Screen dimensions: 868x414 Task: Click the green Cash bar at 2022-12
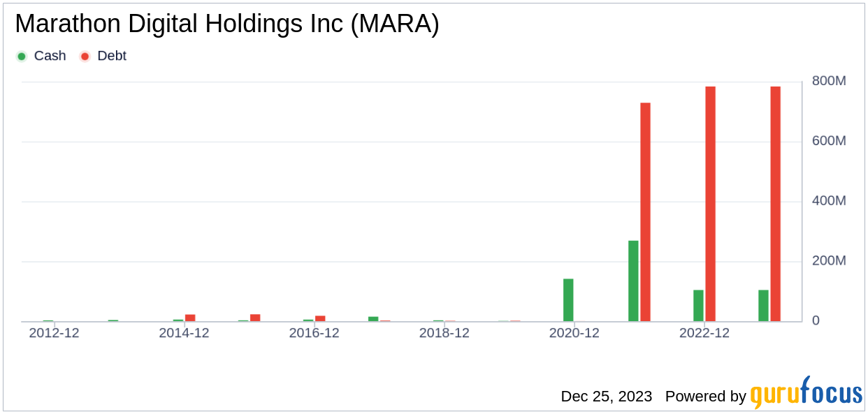click(x=698, y=306)
